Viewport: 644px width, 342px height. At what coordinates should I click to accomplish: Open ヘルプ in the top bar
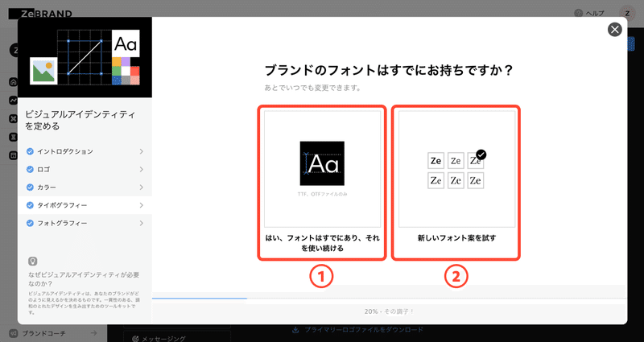tap(589, 13)
